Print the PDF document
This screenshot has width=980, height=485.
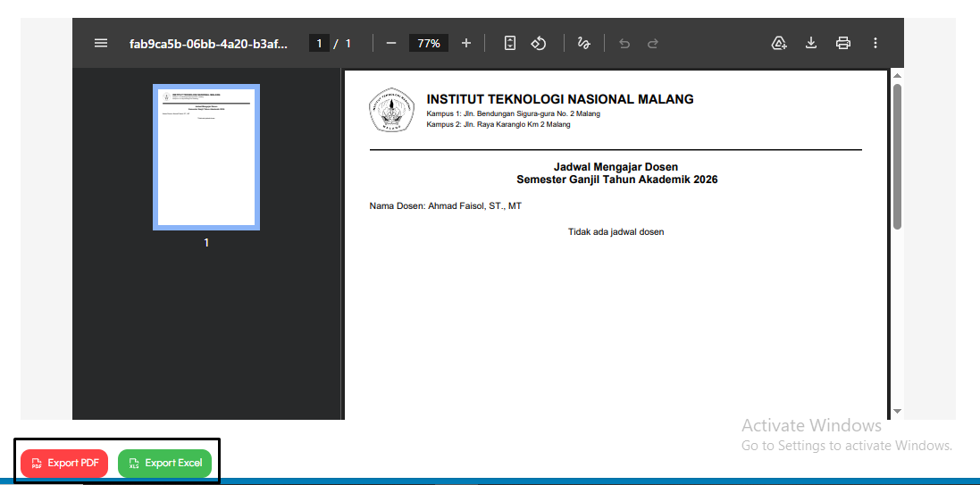[843, 43]
